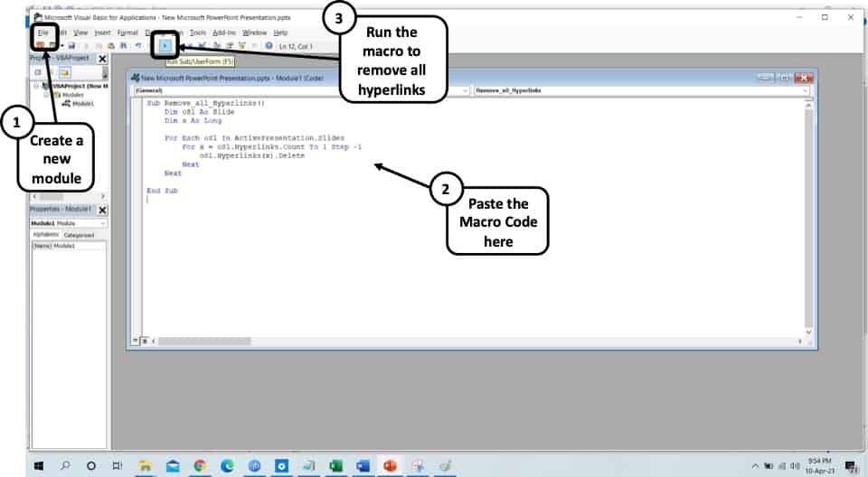Click the Paste clipboard icon in toolbar
The width and height of the screenshot is (868, 477).
tap(110, 46)
